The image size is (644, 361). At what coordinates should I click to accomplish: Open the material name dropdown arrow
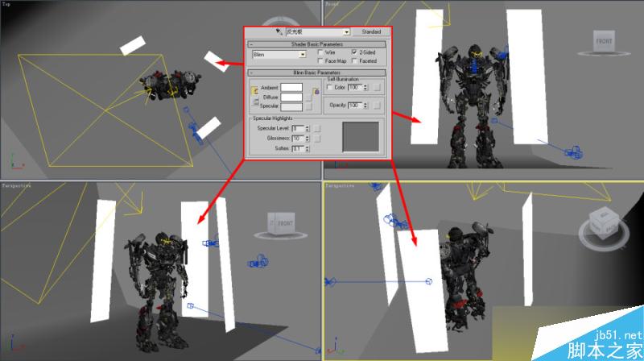click(347, 31)
